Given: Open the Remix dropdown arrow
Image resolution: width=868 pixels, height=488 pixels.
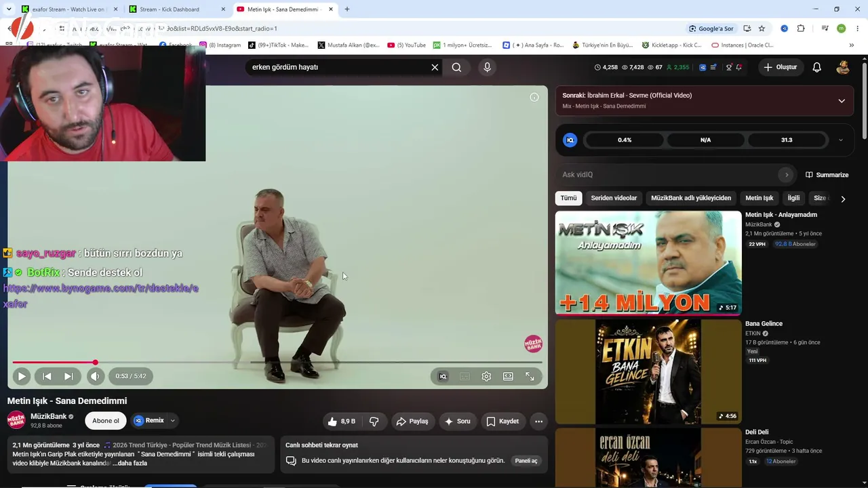Looking at the screenshot, I should (x=172, y=421).
